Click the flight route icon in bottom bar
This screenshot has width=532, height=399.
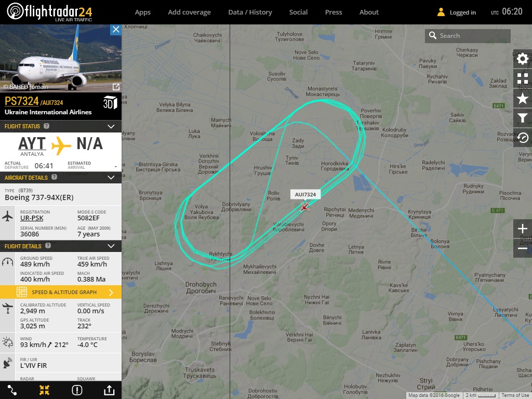[12, 390]
